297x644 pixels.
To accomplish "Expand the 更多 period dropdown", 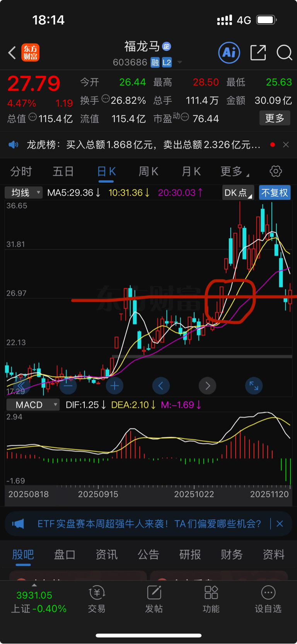I will coord(234,171).
